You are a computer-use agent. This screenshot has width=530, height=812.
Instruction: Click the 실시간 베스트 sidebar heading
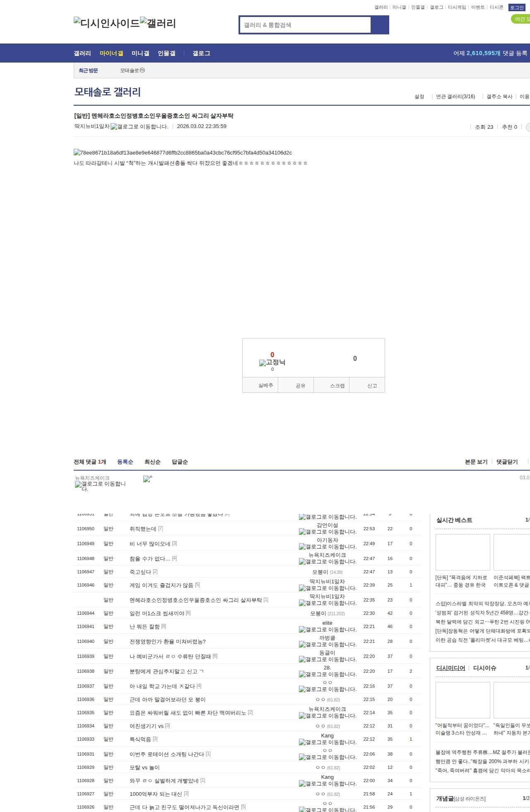(x=454, y=520)
